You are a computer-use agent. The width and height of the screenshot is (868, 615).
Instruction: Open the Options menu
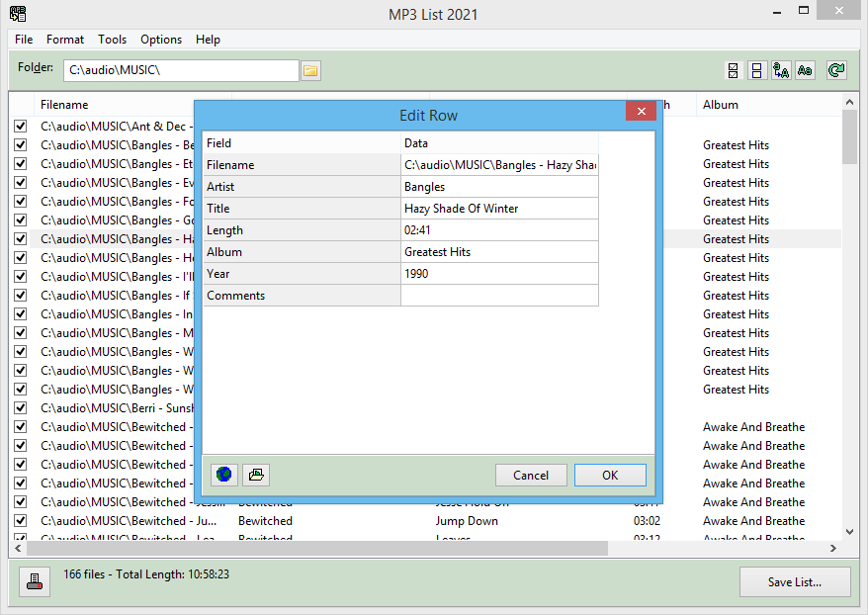[160, 40]
